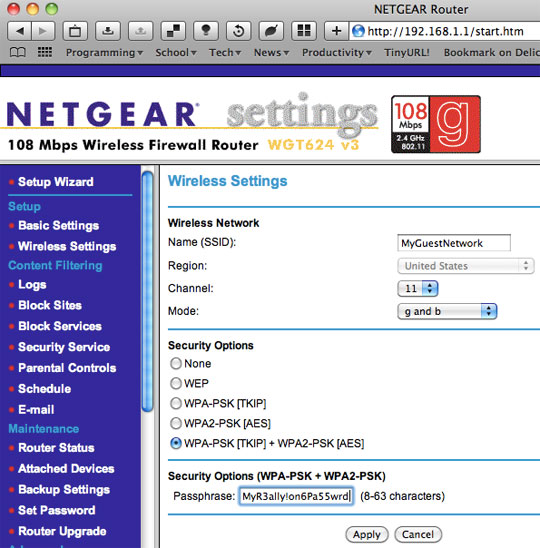This screenshot has width=540, height=548.
Task: Open Backup Settings in sidebar
Action: click(x=64, y=490)
